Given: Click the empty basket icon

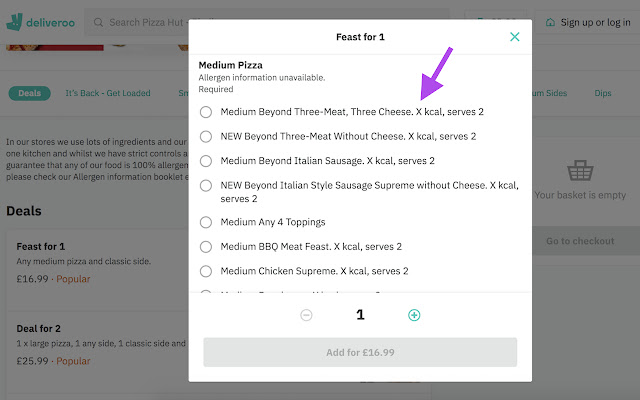Looking at the screenshot, I should 580,170.
